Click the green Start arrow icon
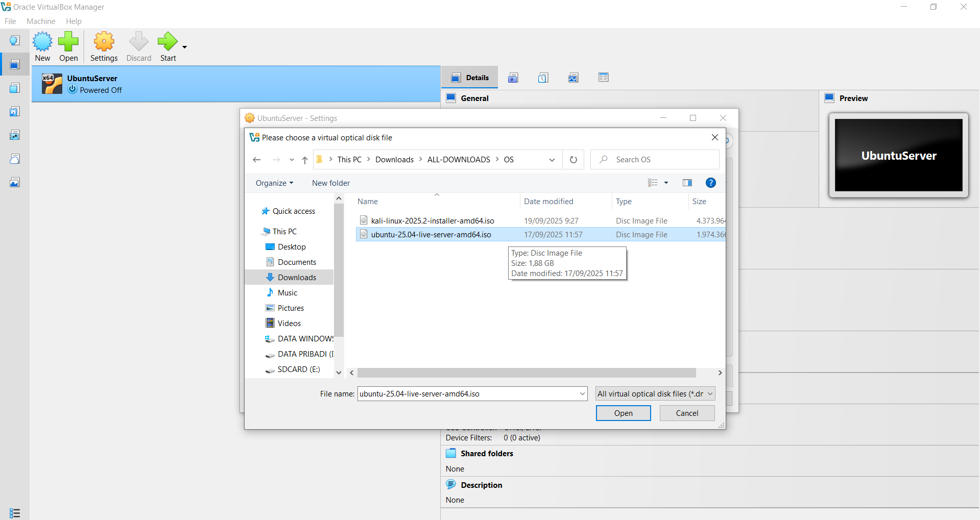The image size is (980, 520). coord(168,42)
